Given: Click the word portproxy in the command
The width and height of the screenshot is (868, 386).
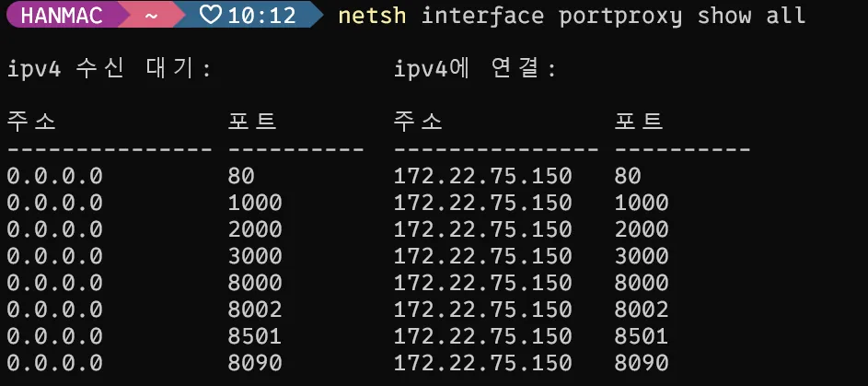Looking at the screenshot, I should click(x=620, y=16).
